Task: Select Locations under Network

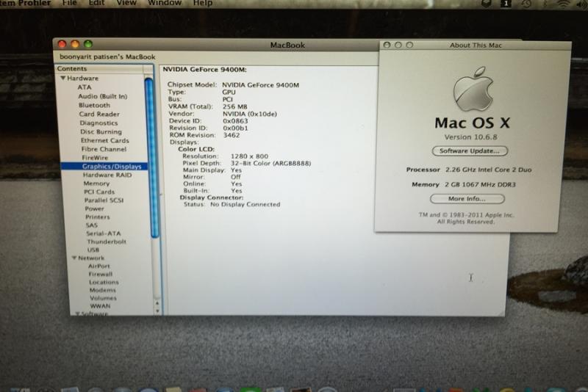Action: pyautogui.click(x=104, y=282)
